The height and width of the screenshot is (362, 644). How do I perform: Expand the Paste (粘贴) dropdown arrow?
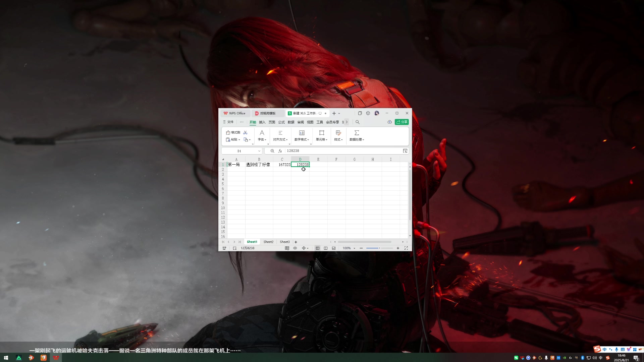click(x=239, y=140)
